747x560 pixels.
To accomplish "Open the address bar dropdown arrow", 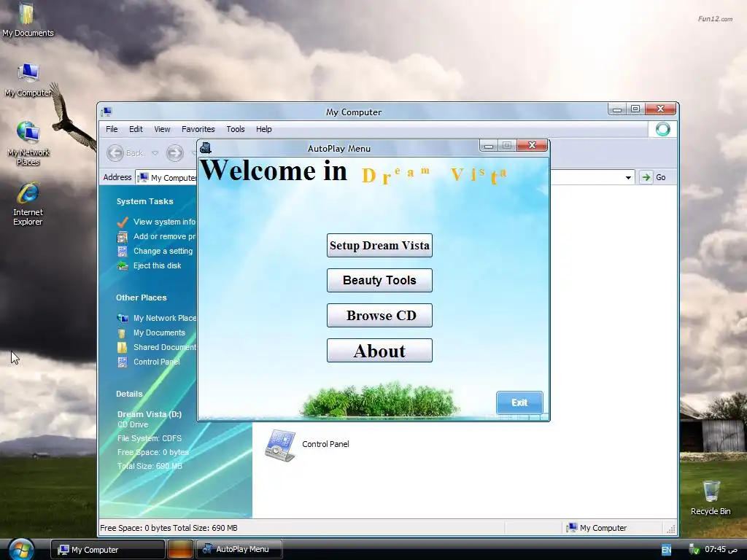I will (x=628, y=178).
